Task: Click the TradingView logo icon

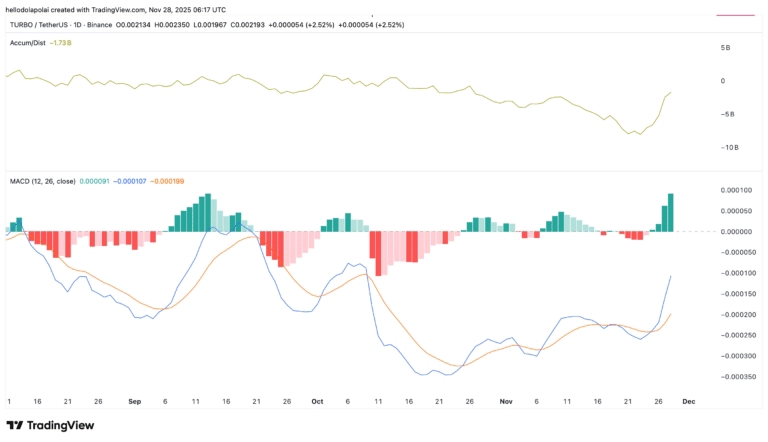Action: [15, 425]
